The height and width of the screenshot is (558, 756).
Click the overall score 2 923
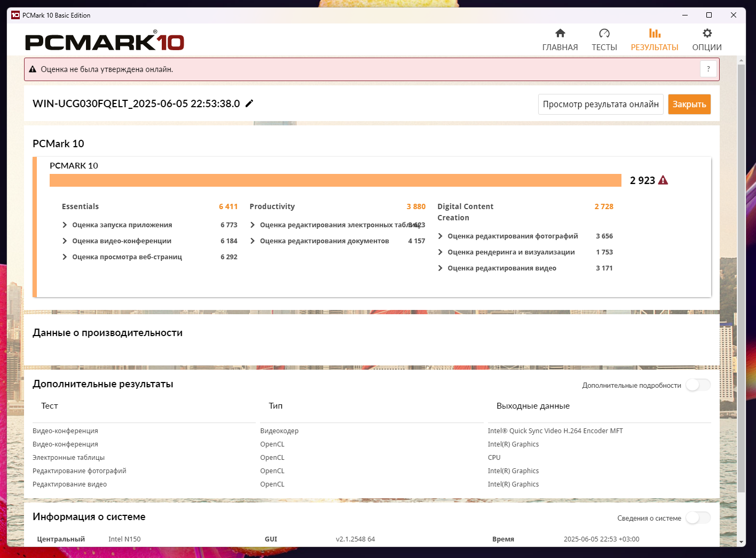(x=642, y=180)
